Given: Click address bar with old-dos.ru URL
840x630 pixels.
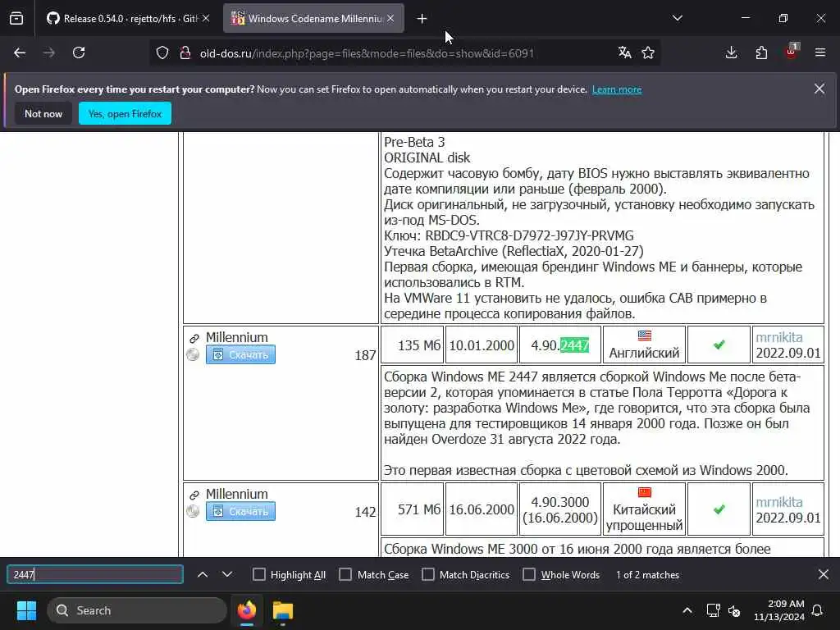Looking at the screenshot, I should click(x=367, y=53).
